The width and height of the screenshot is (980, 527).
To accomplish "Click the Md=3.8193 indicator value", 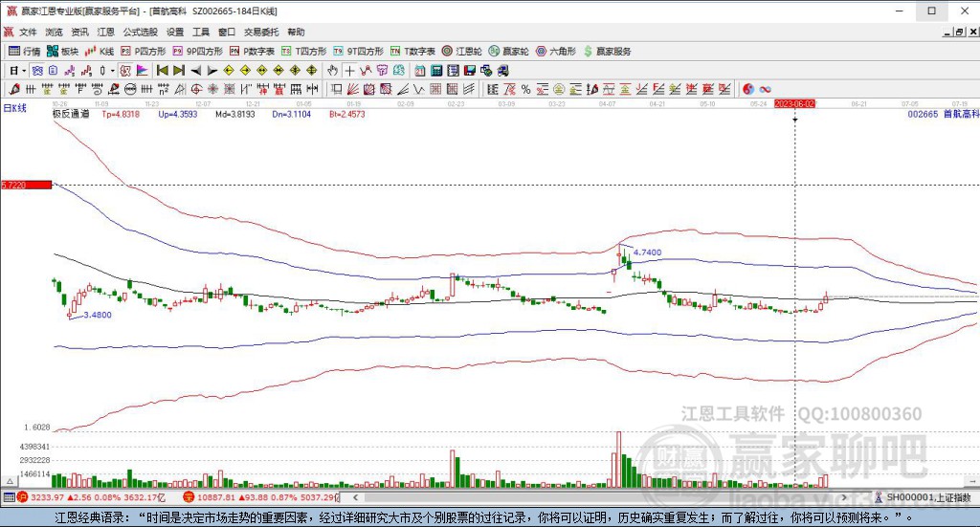I will [235, 114].
